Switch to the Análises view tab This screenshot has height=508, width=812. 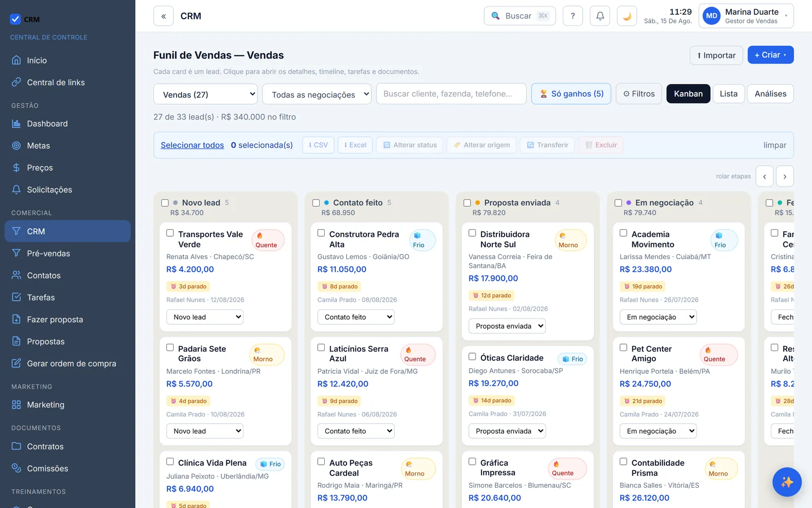point(770,93)
